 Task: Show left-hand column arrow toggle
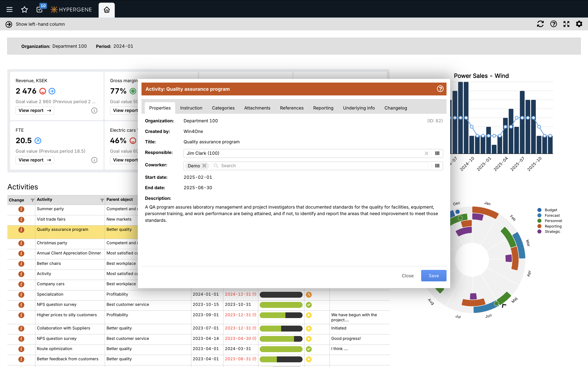click(9, 24)
